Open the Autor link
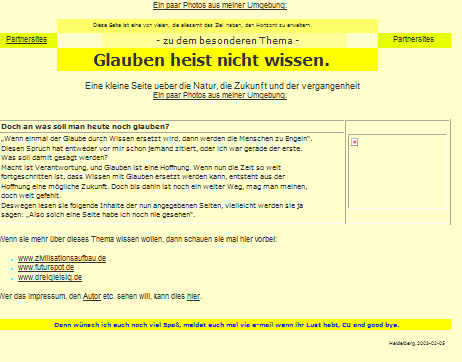462x362 pixels. [92, 296]
